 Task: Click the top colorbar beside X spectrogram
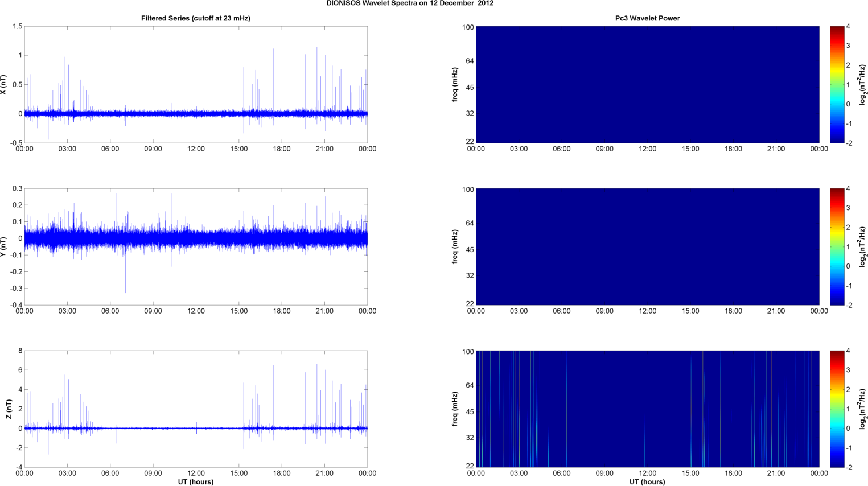837,84
